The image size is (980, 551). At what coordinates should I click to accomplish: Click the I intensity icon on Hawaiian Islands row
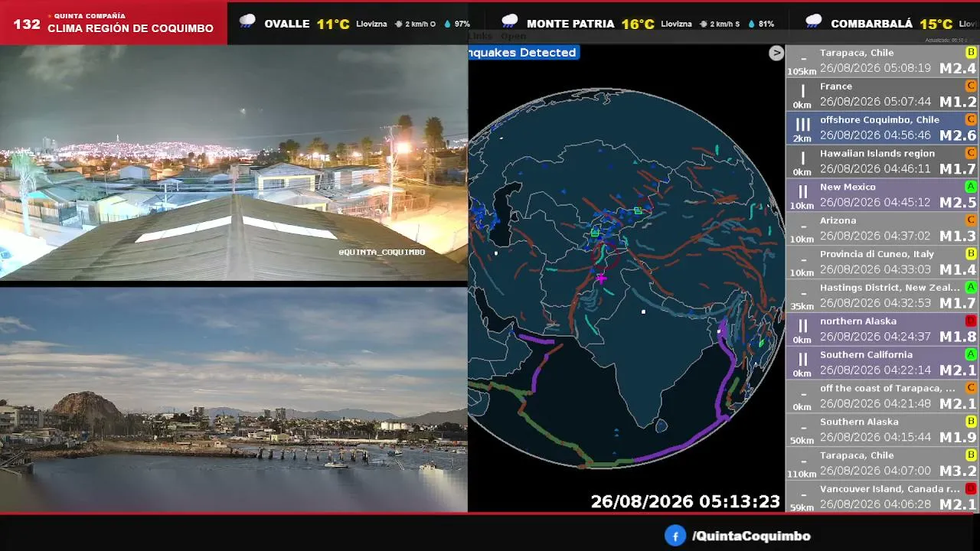tap(802, 158)
